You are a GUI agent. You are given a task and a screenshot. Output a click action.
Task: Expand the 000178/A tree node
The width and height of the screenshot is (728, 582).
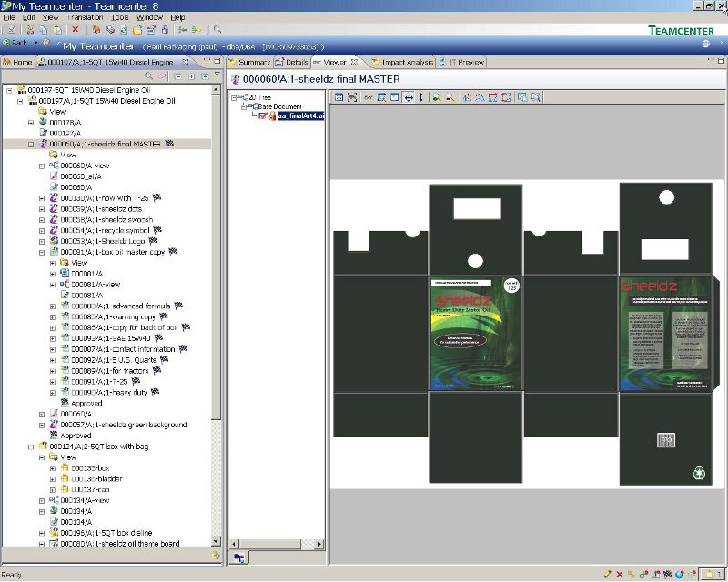(x=31, y=123)
